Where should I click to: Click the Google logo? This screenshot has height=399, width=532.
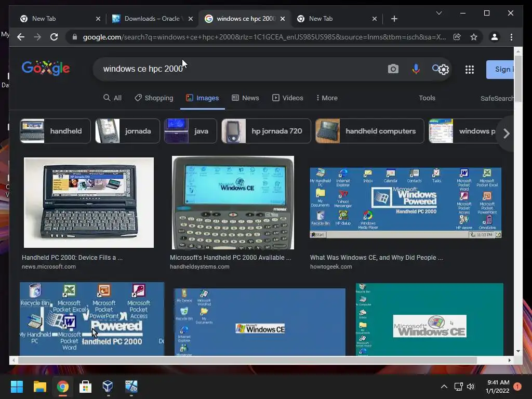coord(46,68)
